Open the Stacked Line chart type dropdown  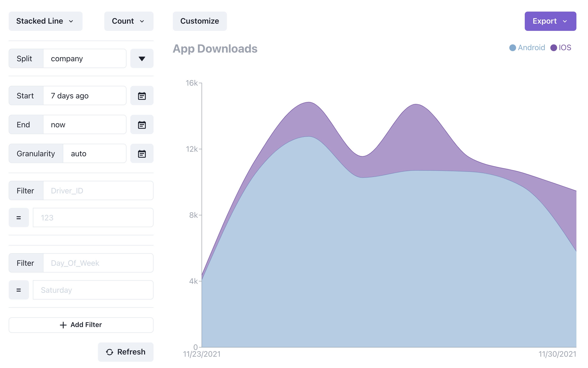pyautogui.click(x=46, y=21)
